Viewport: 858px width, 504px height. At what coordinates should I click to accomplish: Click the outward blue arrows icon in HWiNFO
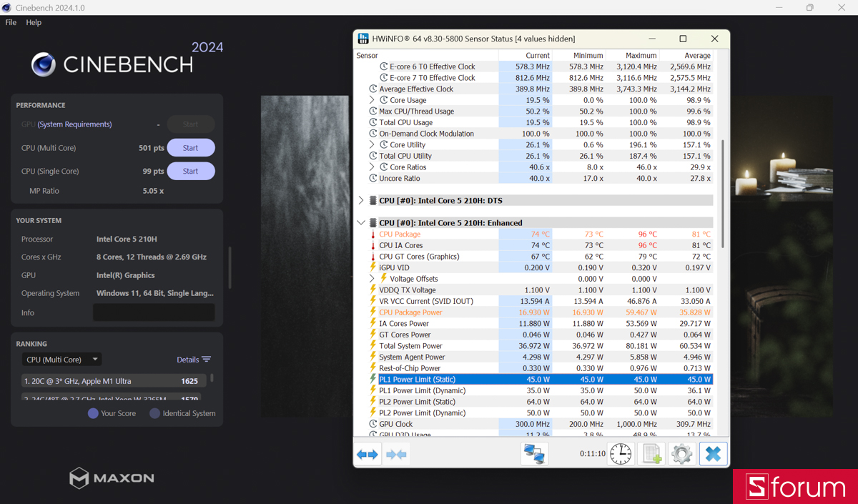click(x=368, y=453)
